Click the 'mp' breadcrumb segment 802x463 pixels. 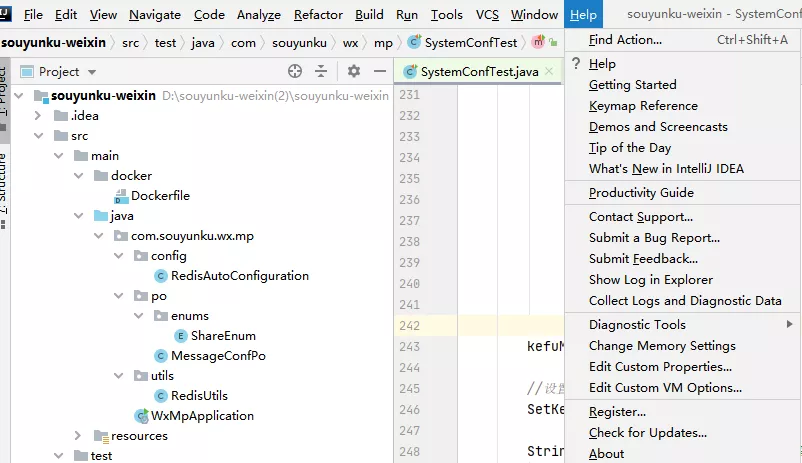click(383, 43)
